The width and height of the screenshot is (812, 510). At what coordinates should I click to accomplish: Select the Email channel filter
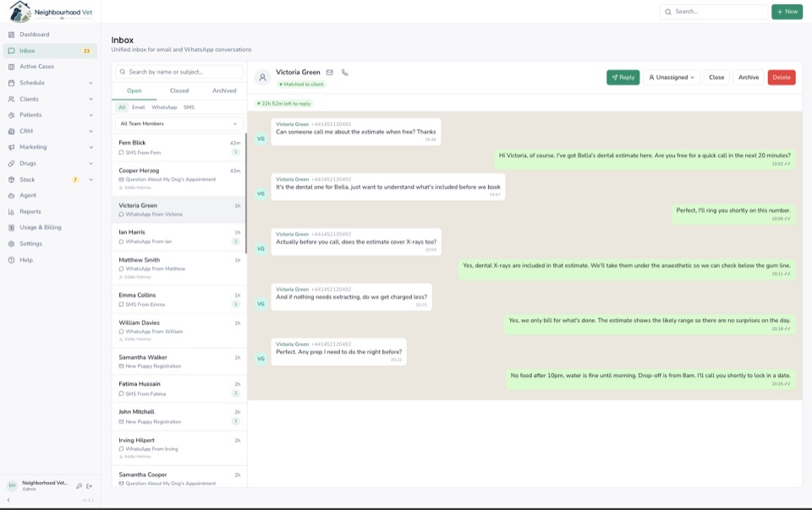click(x=138, y=107)
